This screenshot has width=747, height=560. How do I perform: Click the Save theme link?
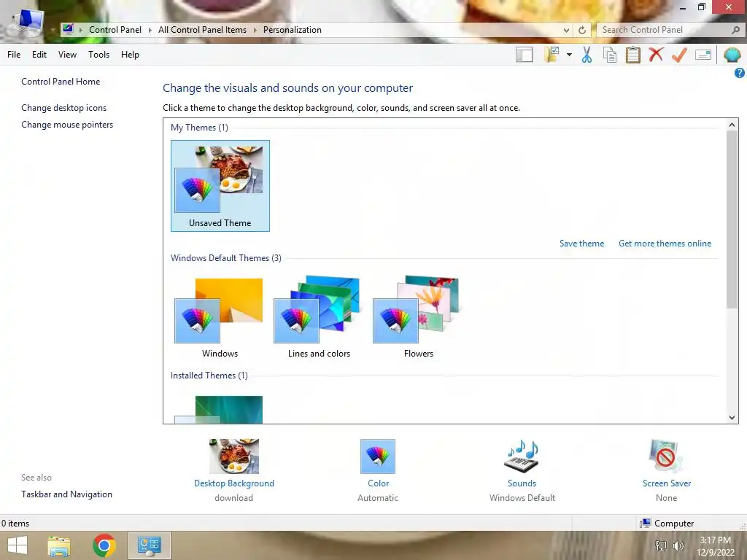point(581,244)
